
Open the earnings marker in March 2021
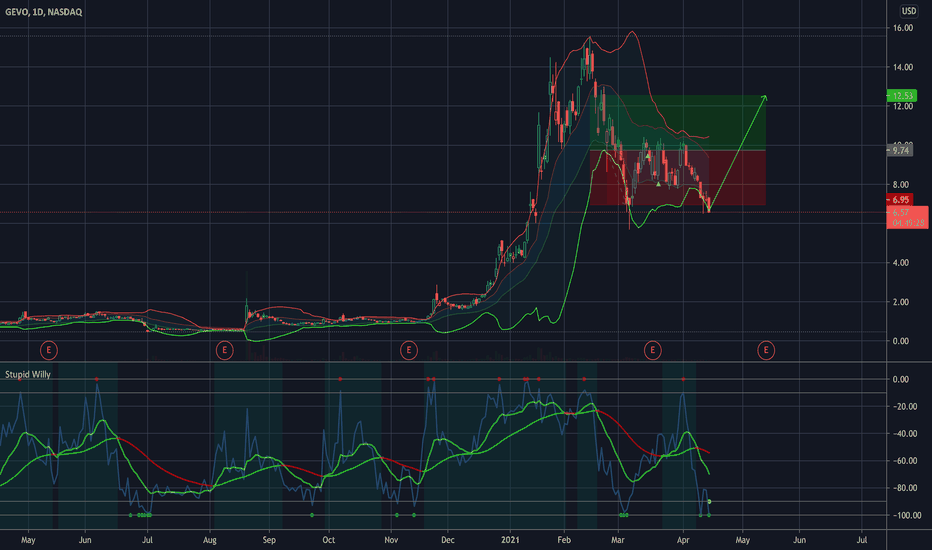tap(653, 350)
